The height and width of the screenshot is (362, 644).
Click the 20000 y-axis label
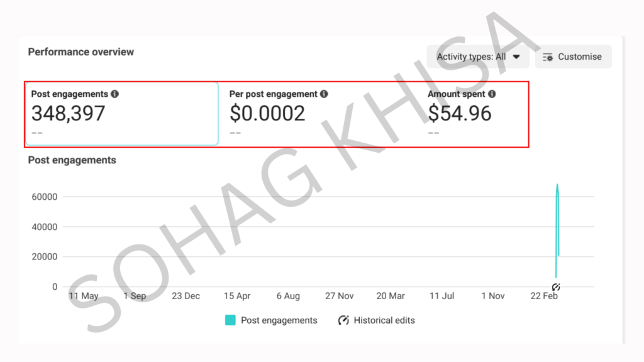click(x=45, y=257)
